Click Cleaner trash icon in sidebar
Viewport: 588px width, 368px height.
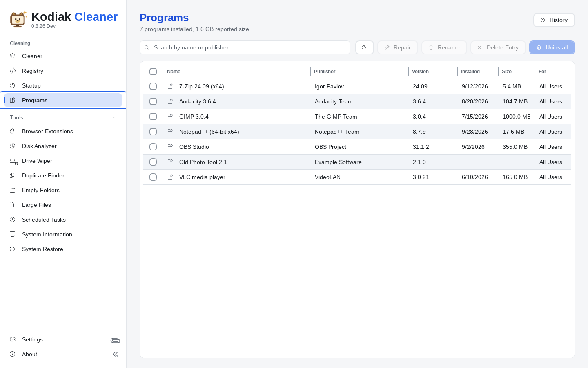(12, 56)
